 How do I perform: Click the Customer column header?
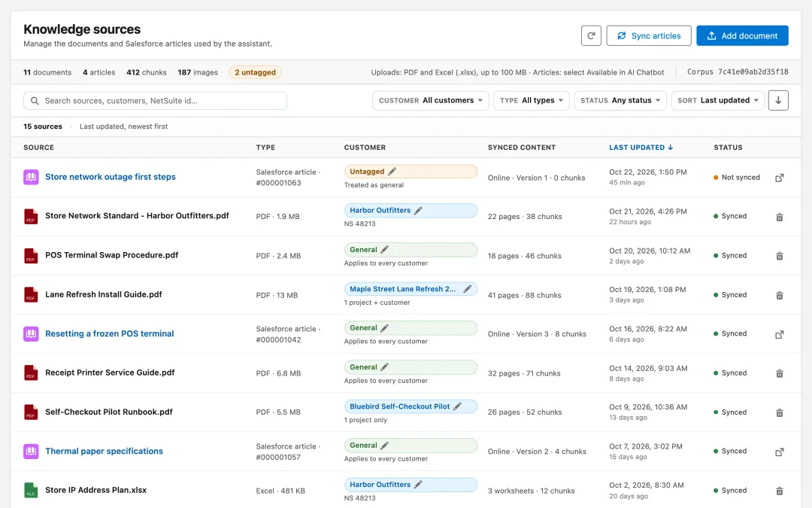(365, 148)
